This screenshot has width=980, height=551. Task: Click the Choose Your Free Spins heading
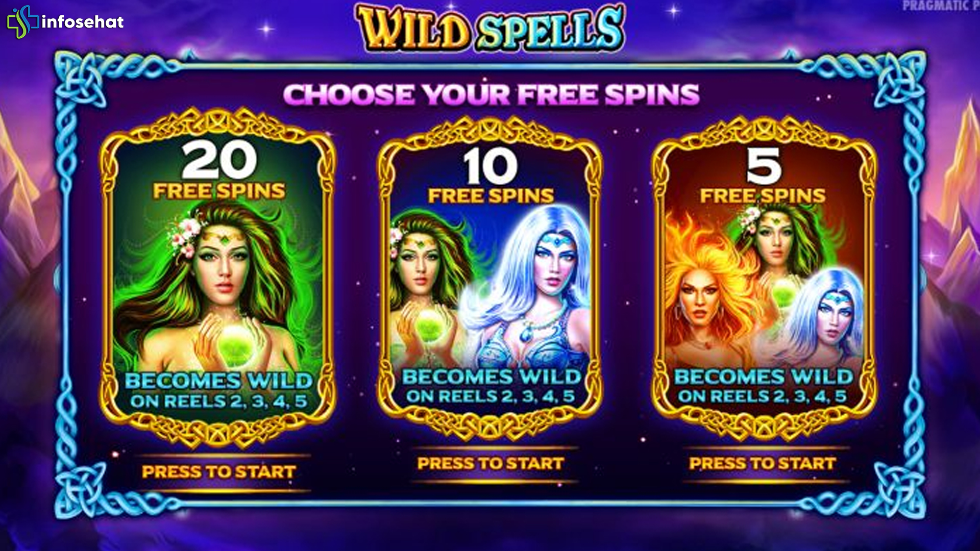491,95
